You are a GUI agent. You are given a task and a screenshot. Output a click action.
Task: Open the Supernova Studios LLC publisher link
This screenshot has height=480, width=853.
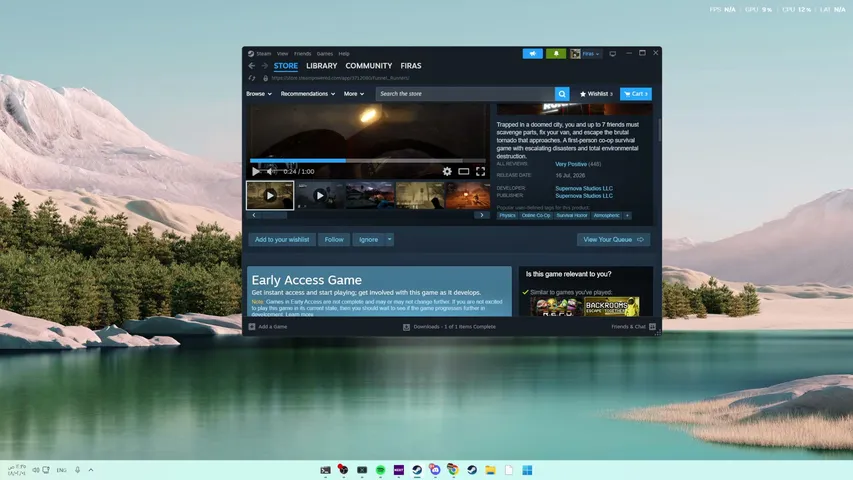point(584,195)
